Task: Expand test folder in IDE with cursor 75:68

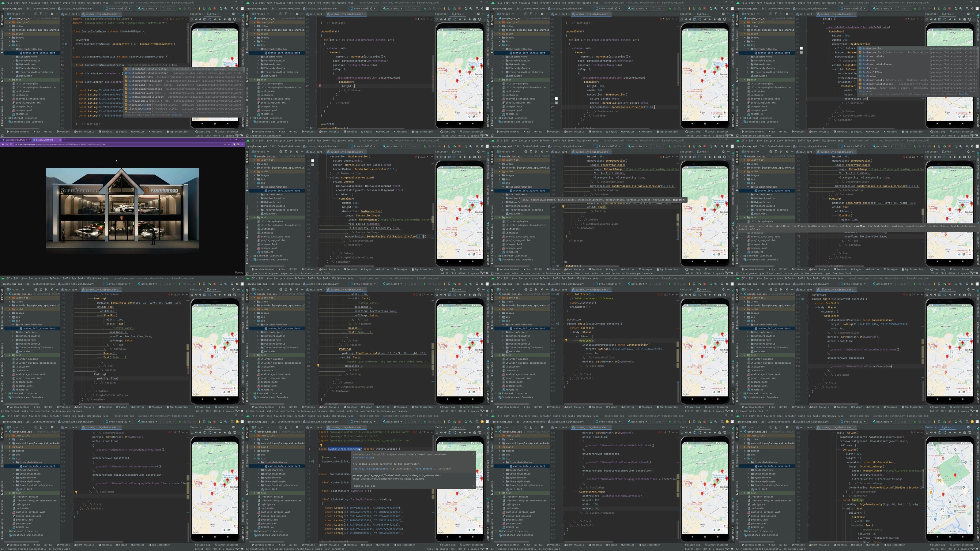Action: [745, 217]
